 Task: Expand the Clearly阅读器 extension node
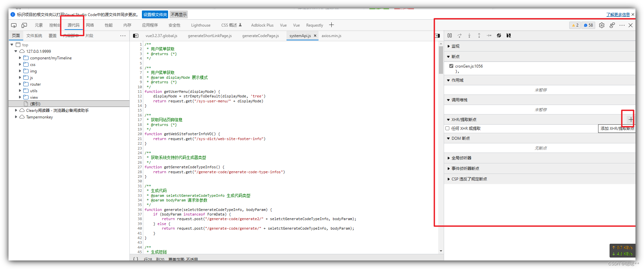point(16,110)
